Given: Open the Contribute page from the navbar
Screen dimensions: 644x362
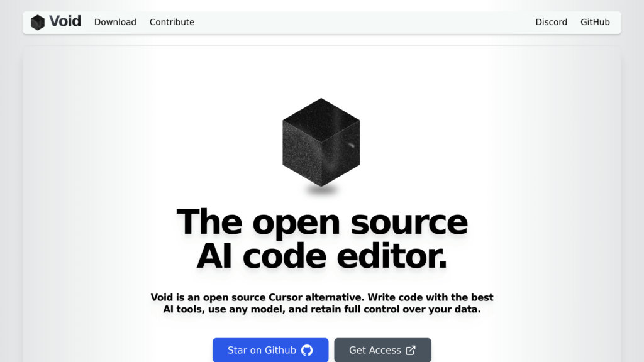Looking at the screenshot, I should (172, 22).
